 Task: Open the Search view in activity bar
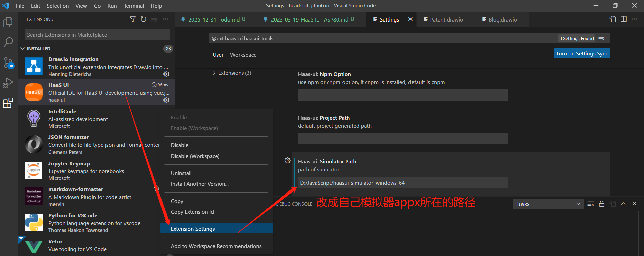pyautogui.click(x=8, y=42)
